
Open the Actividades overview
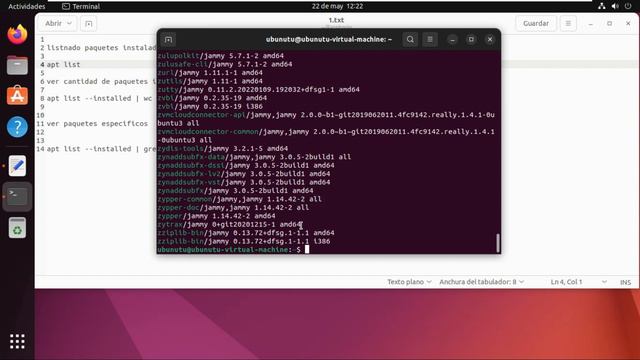27,6
